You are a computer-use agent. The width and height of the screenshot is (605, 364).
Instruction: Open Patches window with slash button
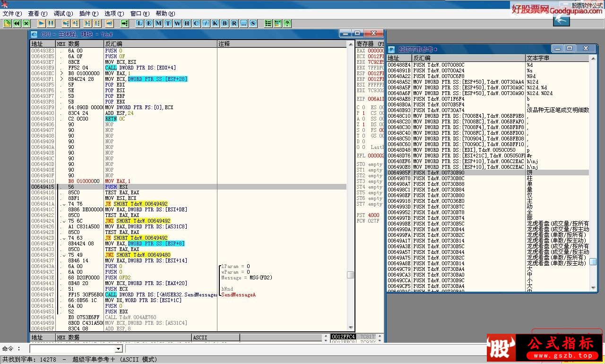(206, 23)
